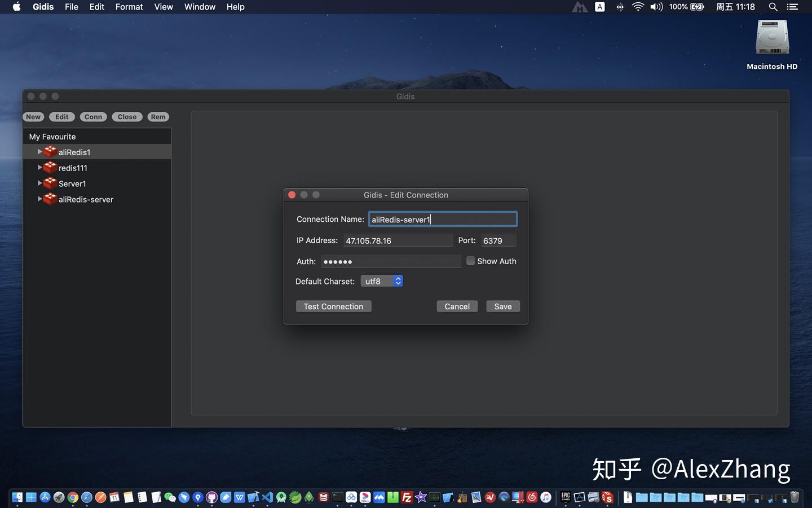Open the File menu
The image size is (812, 508).
(x=72, y=7)
